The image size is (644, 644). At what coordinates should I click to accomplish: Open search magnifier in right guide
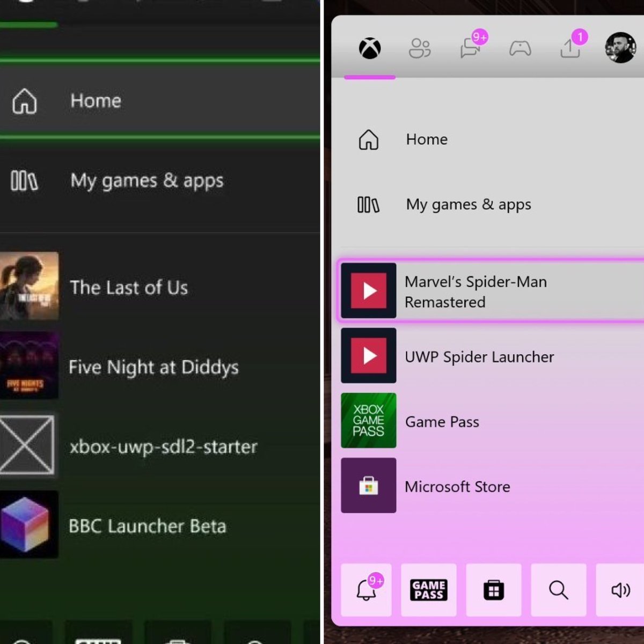pyautogui.click(x=559, y=590)
